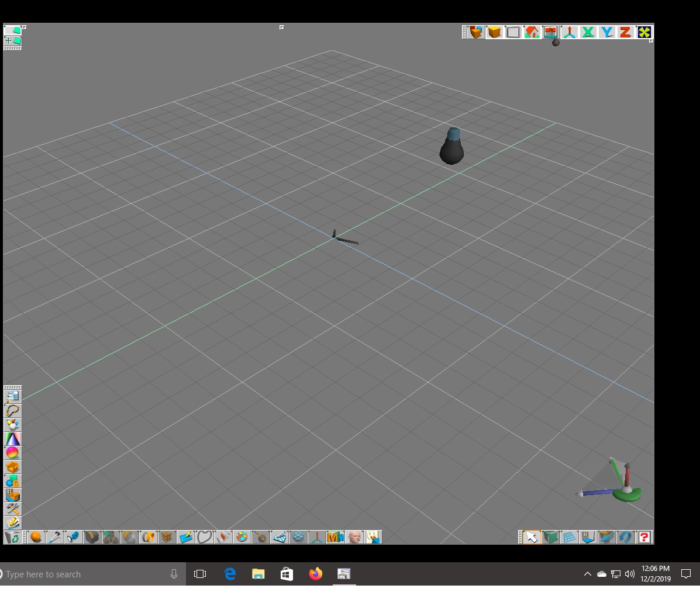Launch Firefox from the taskbar
Image resolution: width=700 pixels, height=592 pixels.
(316, 574)
